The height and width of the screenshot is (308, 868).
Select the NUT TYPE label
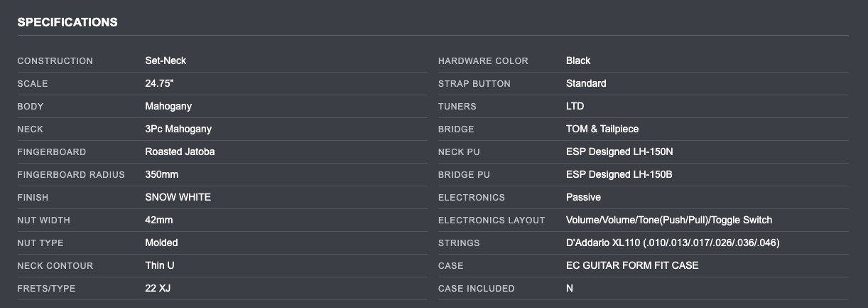(40, 243)
